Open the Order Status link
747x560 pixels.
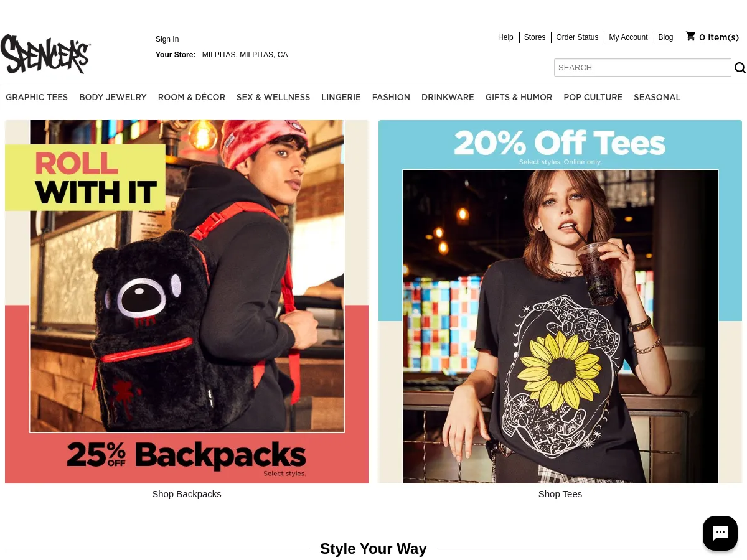[x=577, y=37]
